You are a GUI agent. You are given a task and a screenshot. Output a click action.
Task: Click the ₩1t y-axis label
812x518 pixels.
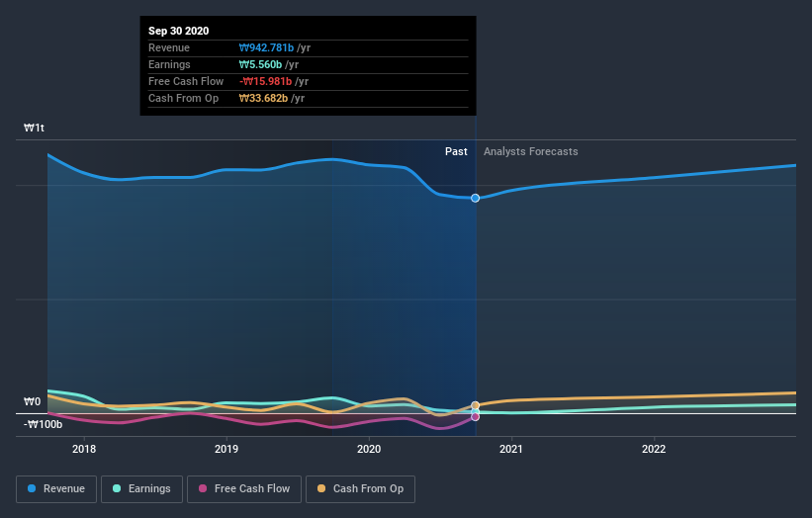click(35, 128)
